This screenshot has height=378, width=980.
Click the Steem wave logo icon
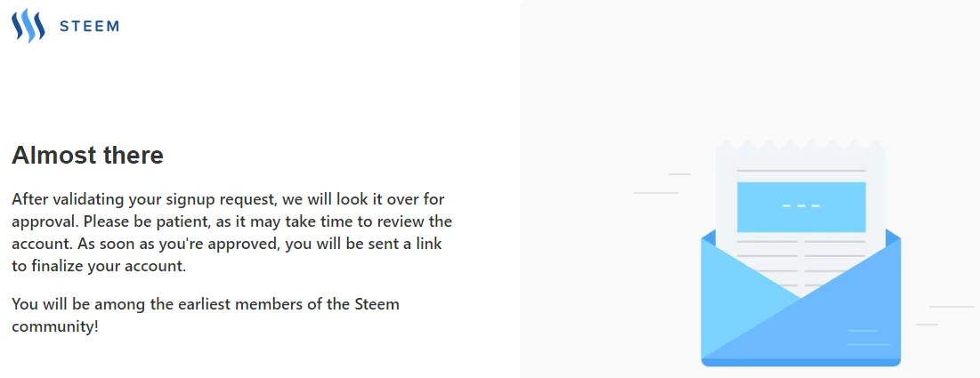click(x=28, y=26)
